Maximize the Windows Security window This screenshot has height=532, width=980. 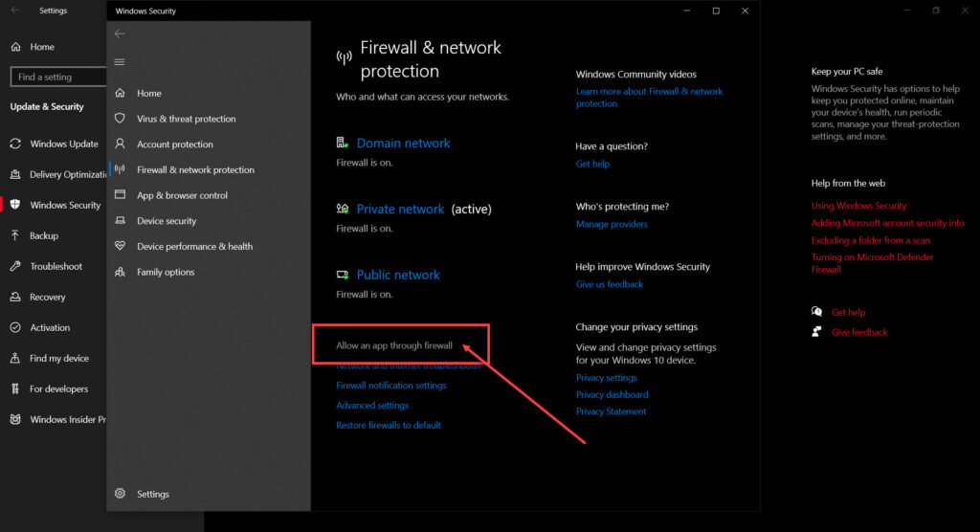pyautogui.click(x=716, y=11)
